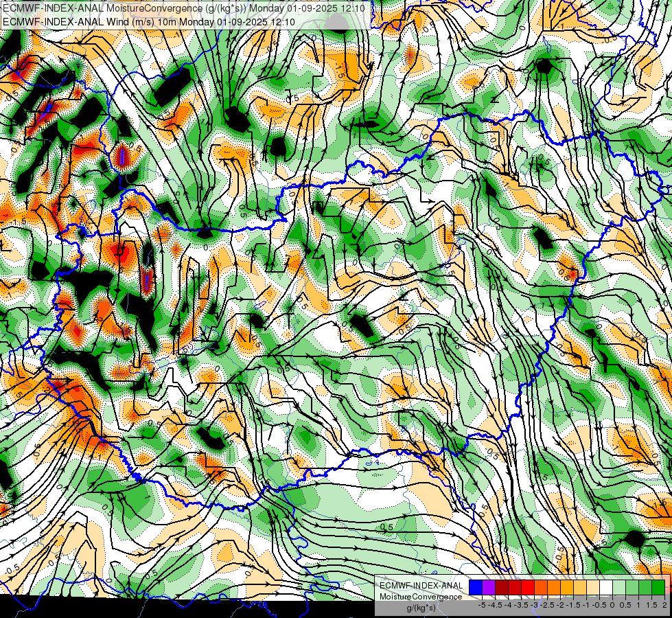The height and width of the screenshot is (618, 672).
Task: Click the 'g/(kg*s)' unit label in the legend
Action: pos(421,608)
